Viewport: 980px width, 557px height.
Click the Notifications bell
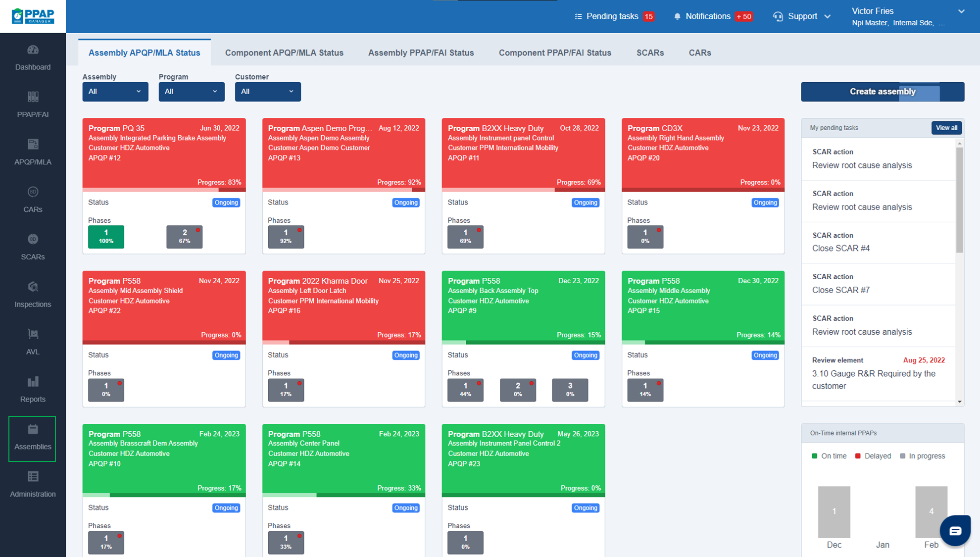[677, 16]
